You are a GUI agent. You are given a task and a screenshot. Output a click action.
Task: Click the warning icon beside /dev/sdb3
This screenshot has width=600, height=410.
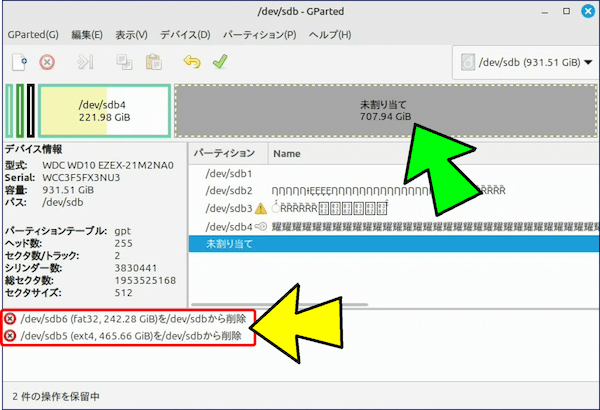[x=261, y=208]
